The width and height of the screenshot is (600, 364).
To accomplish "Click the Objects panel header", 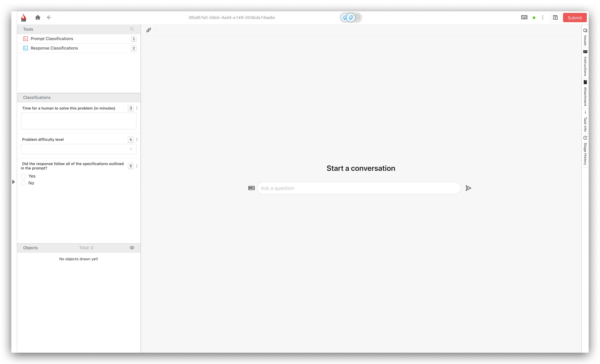I will pyautogui.click(x=79, y=248).
